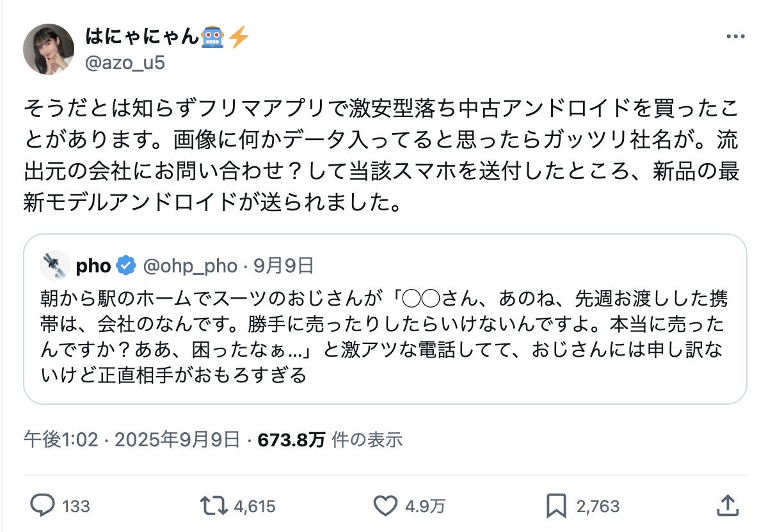Image resolution: width=759 pixels, height=532 pixels.
Task: Click the lightning bolt emoji beside the name
Action: [238, 38]
